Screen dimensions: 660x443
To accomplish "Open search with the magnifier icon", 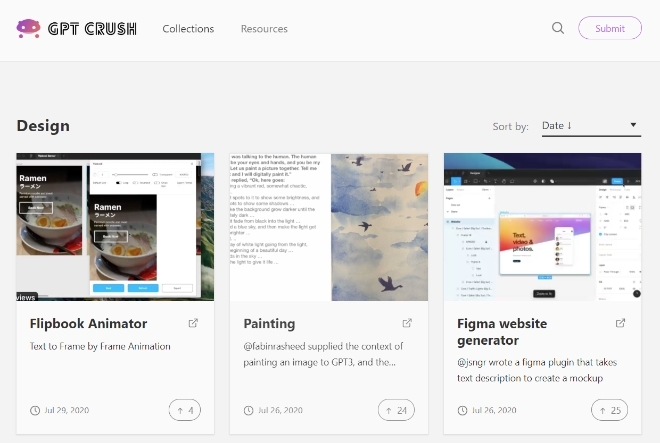I will pos(558,28).
